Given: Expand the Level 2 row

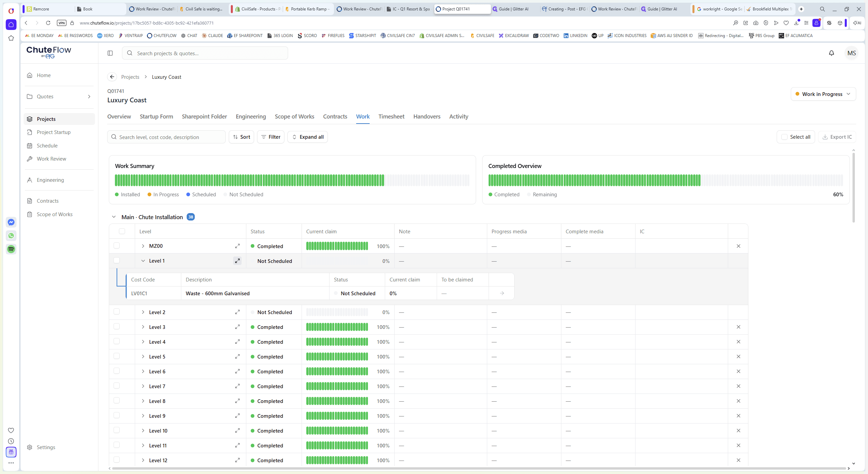Looking at the screenshot, I should coord(143,312).
